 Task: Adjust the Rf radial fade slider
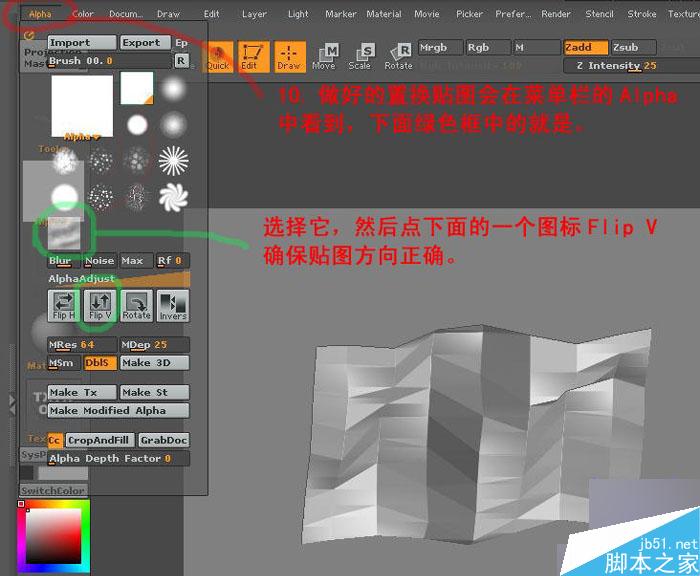(172, 261)
